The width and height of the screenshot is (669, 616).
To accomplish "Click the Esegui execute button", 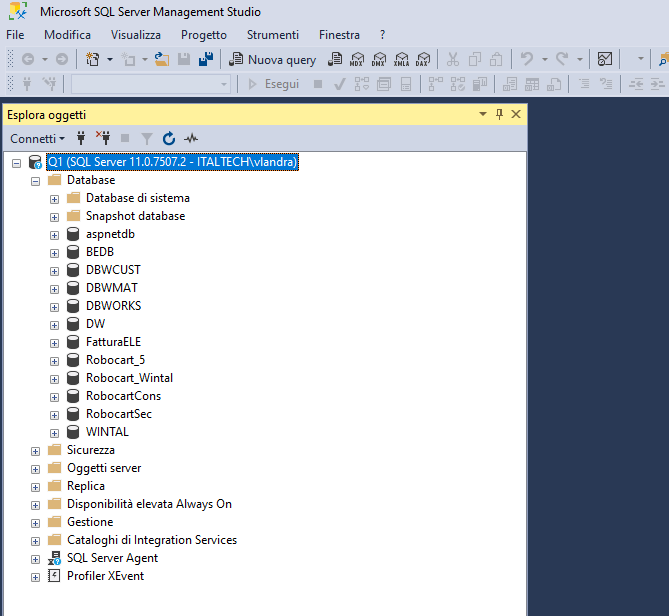I will click(x=273, y=84).
